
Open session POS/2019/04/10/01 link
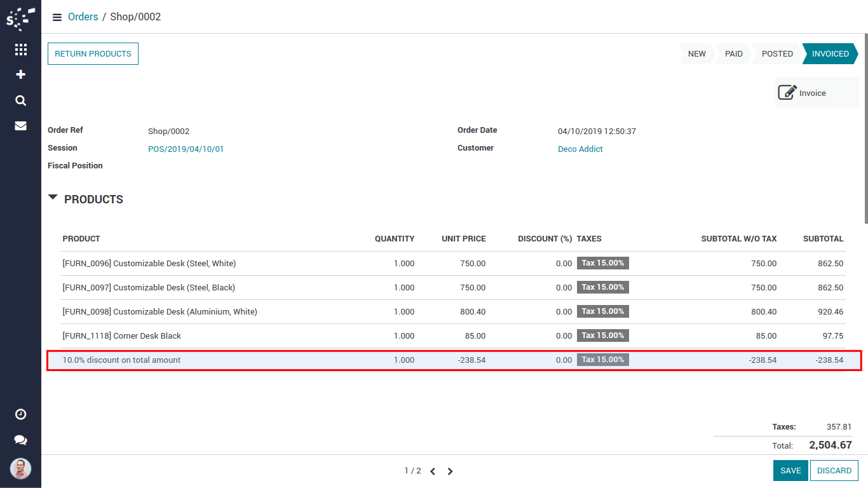[x=186, y=149]
